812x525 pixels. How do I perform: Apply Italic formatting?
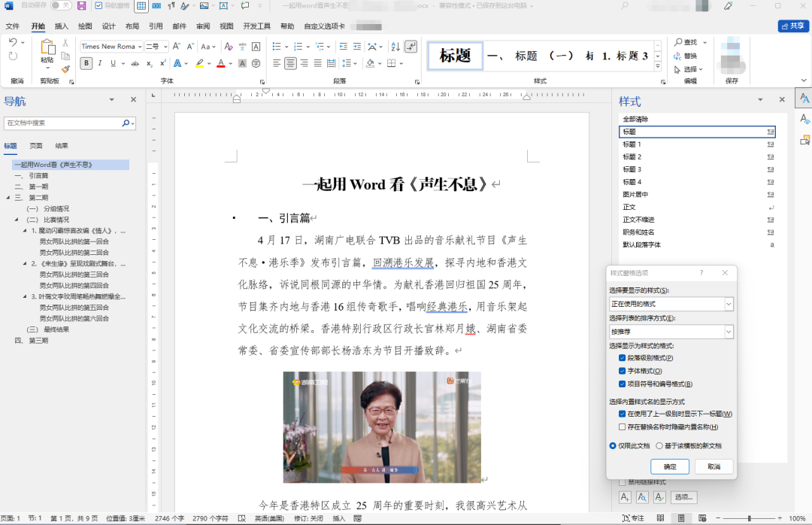pyautogui.click(x=99, y=63)
